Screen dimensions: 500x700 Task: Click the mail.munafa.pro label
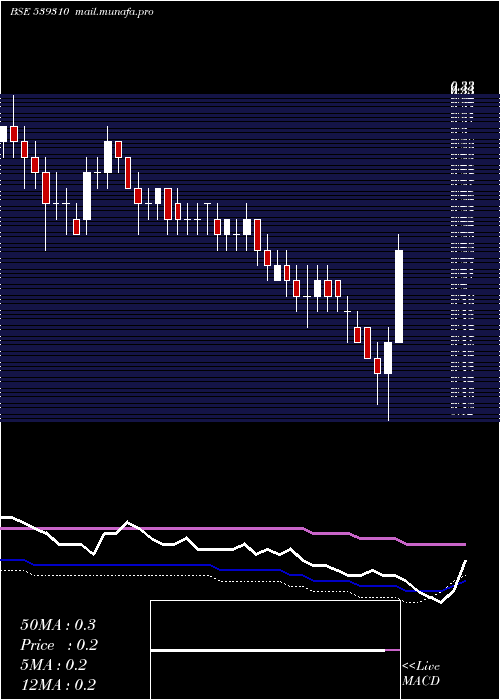click(x=112, y=12)
